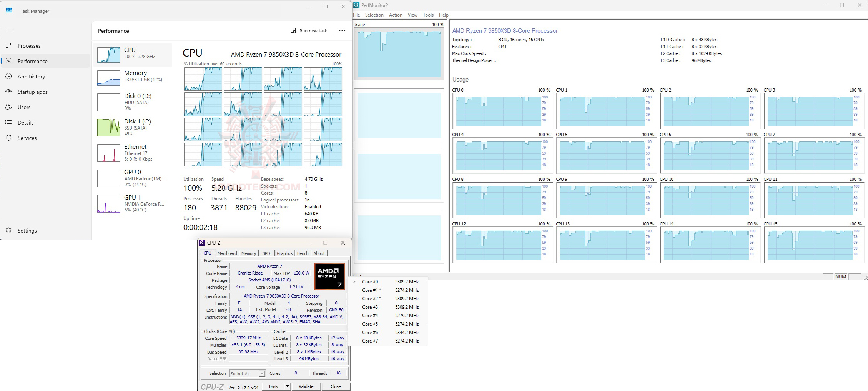Screen dimensions: 868x391
Task: Select Core #7 in the clock menu
Action: click(388, 341)
